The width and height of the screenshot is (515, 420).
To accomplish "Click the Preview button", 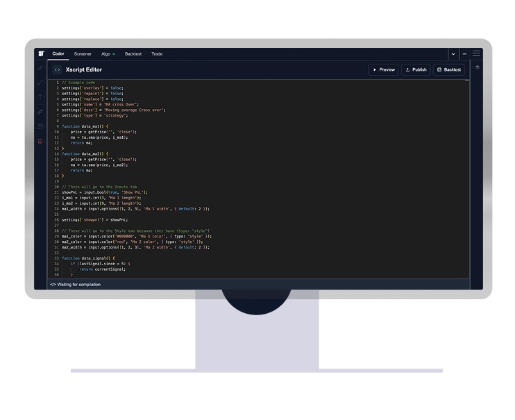I will click(382, 69).
